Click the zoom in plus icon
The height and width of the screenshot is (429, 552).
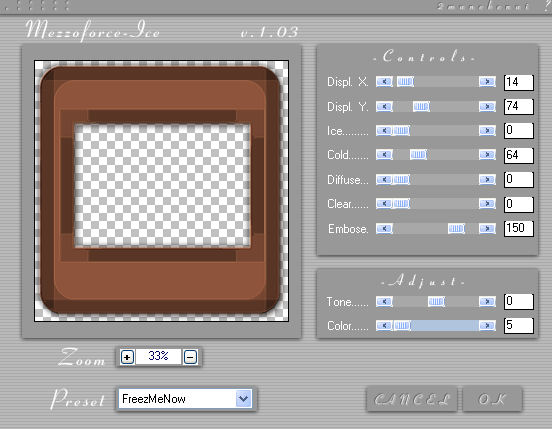coord(127,357)
